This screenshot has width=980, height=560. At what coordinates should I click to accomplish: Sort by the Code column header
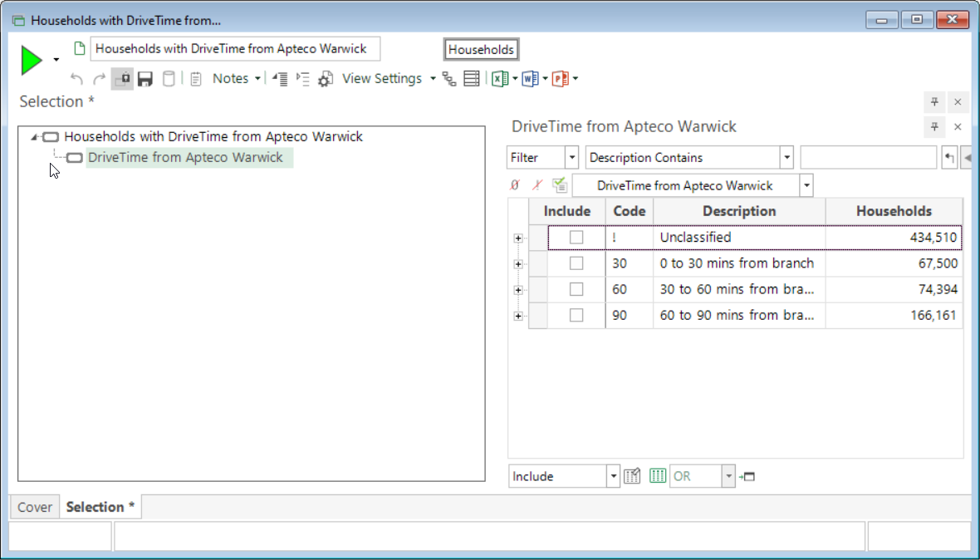(630, 211)
